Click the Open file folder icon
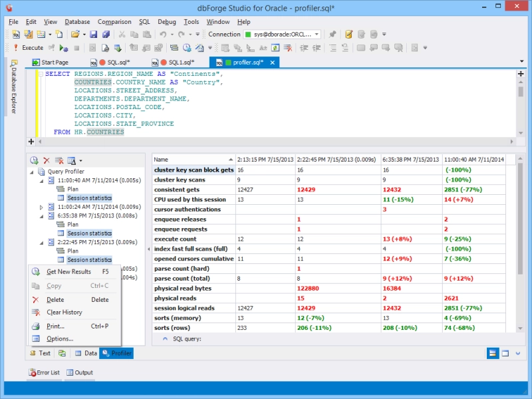532x399 pixels. click(x=75, y=35)
